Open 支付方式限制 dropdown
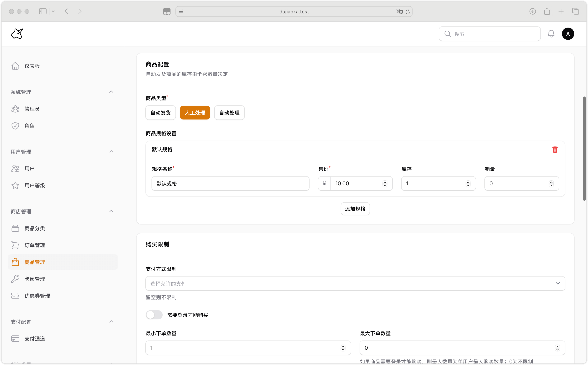The image size is (588, 365). pos(355,283)
